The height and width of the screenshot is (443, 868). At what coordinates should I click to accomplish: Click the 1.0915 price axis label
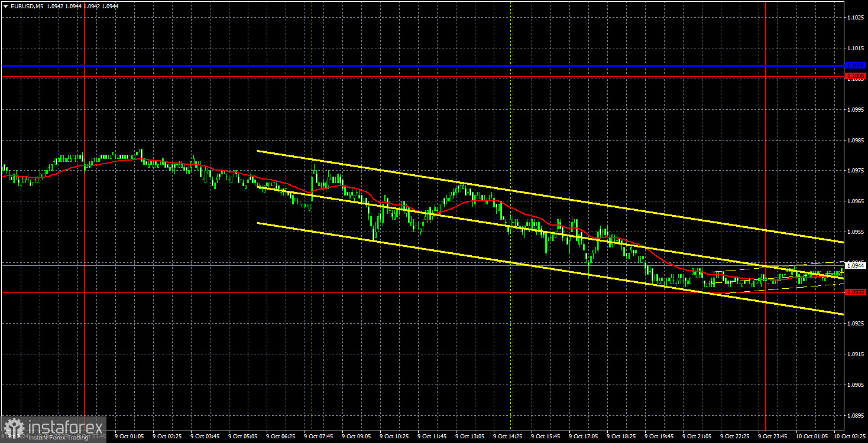(856, 354)
